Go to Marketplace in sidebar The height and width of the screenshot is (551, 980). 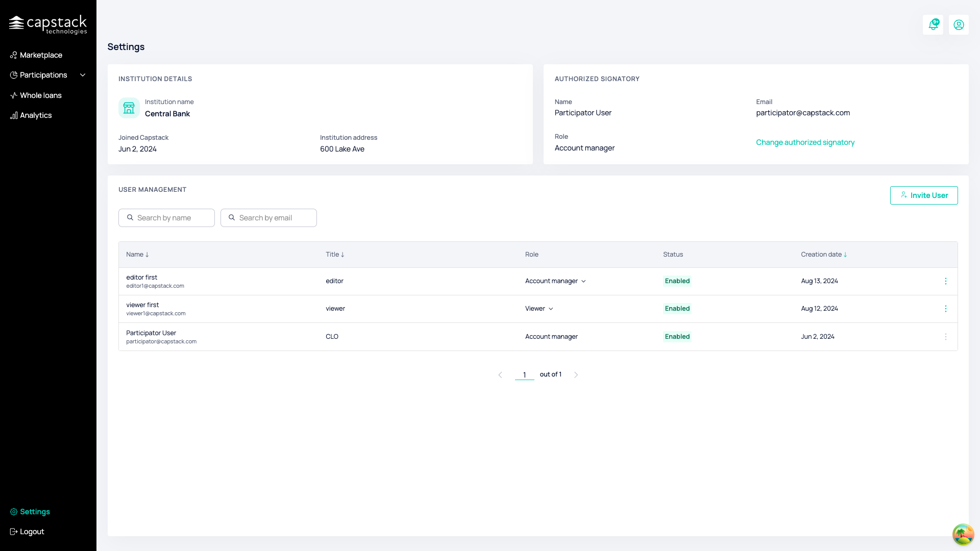coord(41,55)
